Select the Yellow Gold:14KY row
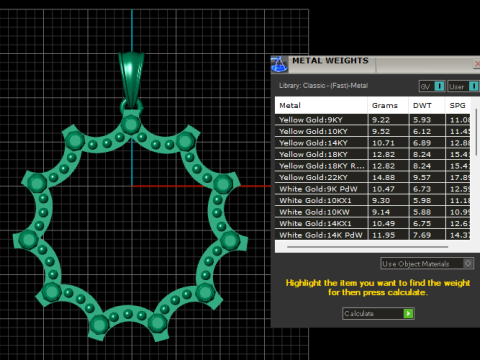 372,143
